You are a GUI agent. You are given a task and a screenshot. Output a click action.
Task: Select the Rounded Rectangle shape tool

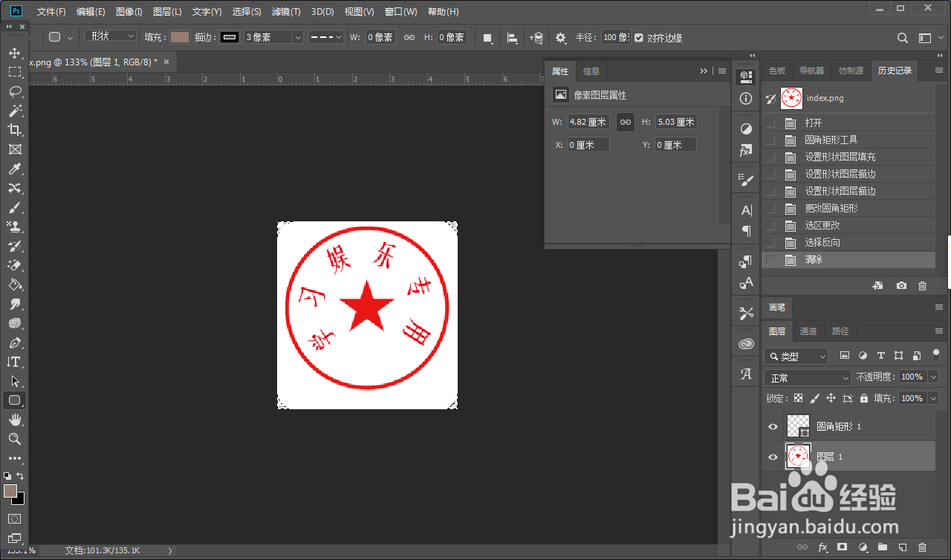[x=14, y=400]
